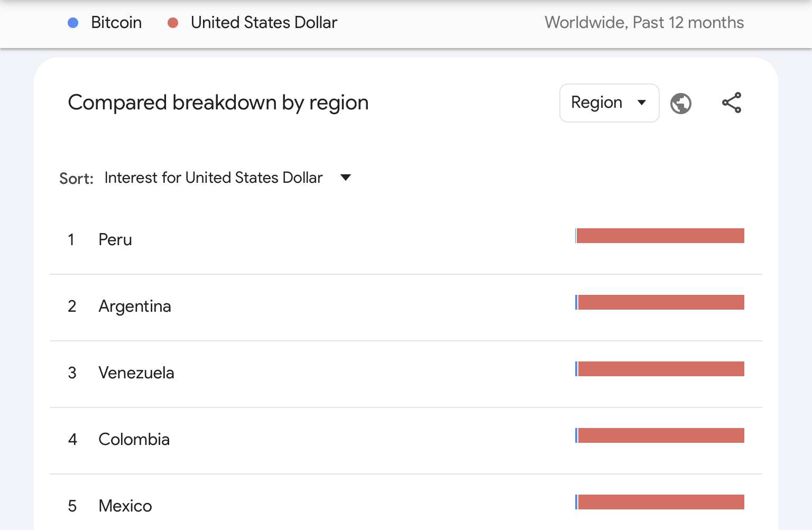Screen dimensions: 812x530
Task: Click the Worldwide, Past 12 months text
Action: pyautogui.click(x=644, y=23)
